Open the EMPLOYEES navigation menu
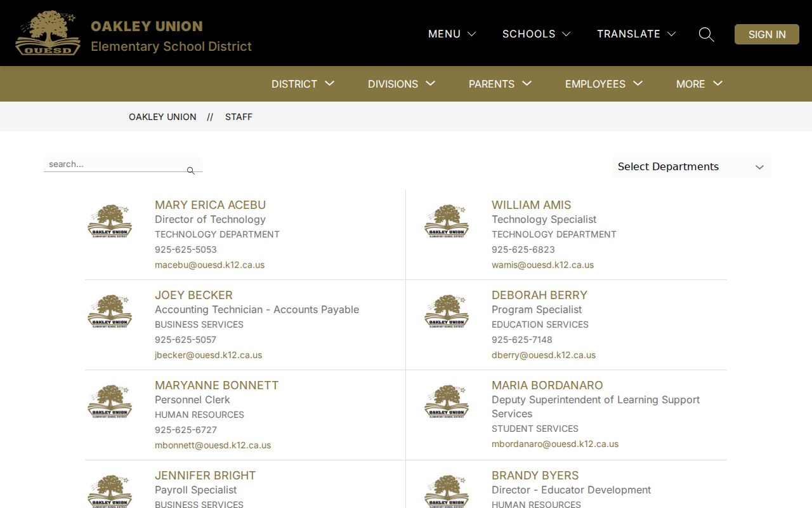The width and height of the screenshot is (812, 508). 604,84
